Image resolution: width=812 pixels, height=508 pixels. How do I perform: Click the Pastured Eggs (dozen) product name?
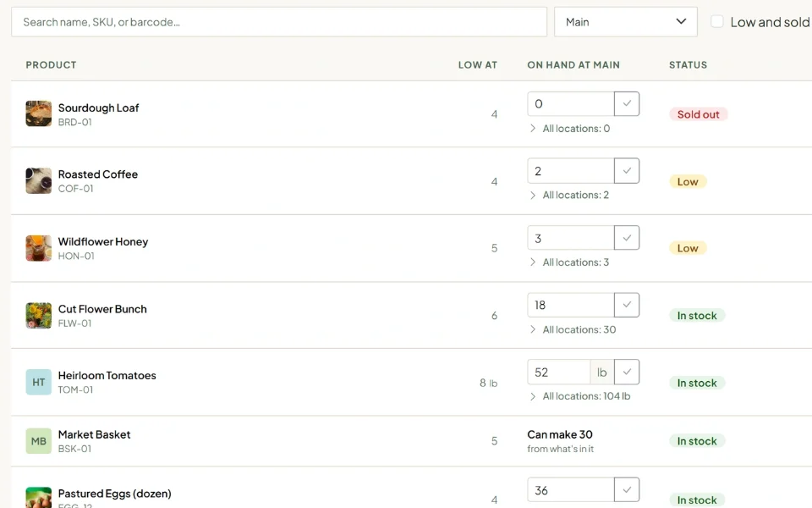point(114,494)
